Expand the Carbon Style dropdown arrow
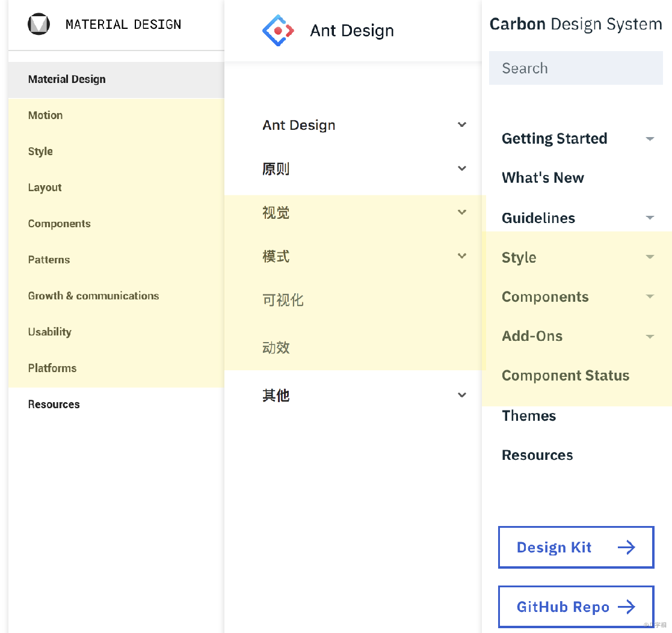This screenshot has height=633, width=672. [650, 257]
